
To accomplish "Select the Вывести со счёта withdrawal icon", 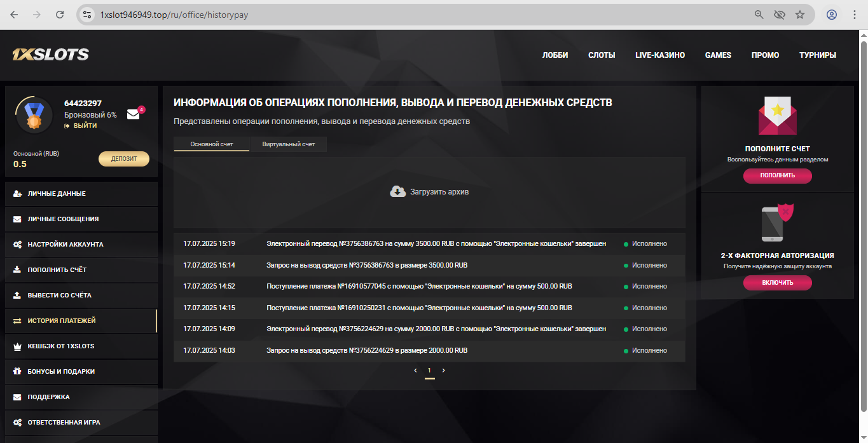I will (16, 295).
